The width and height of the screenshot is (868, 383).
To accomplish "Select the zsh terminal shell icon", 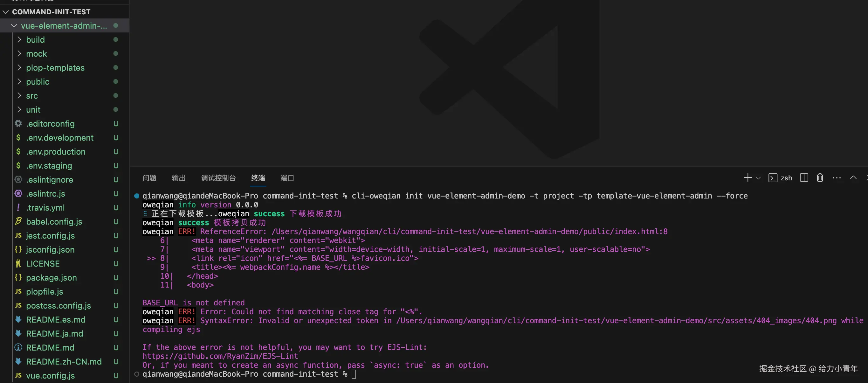I will tap(773, 178).
